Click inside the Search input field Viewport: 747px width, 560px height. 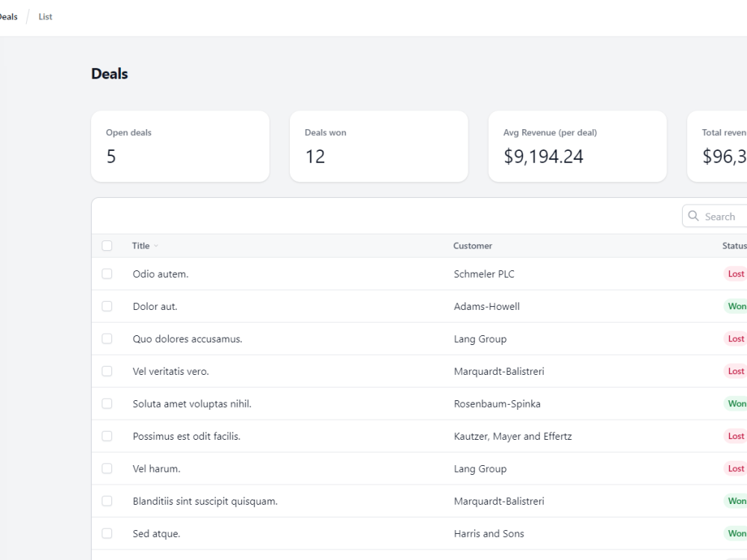721,216
